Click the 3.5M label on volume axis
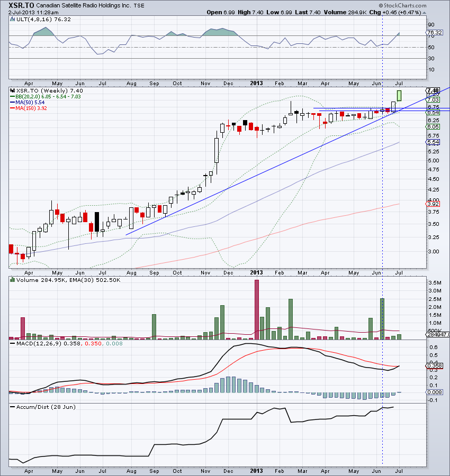Viewport: 450px width, 476px height. click(x=435, y=282)
